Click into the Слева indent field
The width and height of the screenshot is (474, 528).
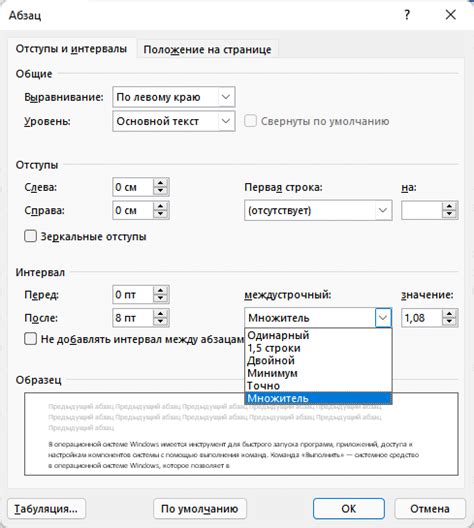[133, 187]
